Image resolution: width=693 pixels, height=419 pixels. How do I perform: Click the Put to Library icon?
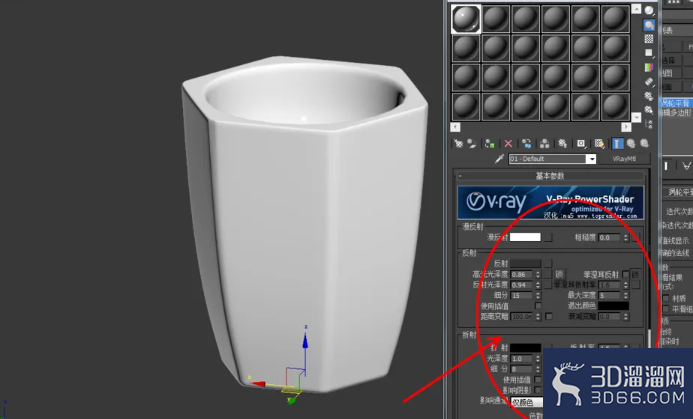click(563, 143)
